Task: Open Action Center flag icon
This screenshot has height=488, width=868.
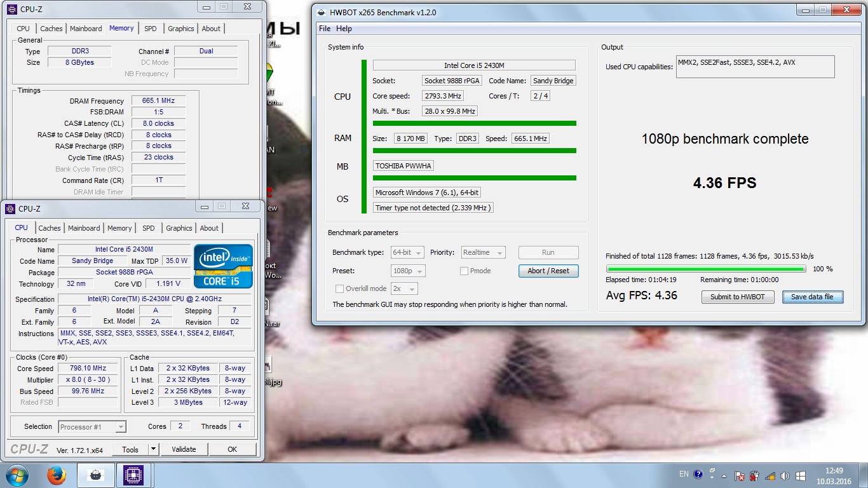Action: (740, 475)
